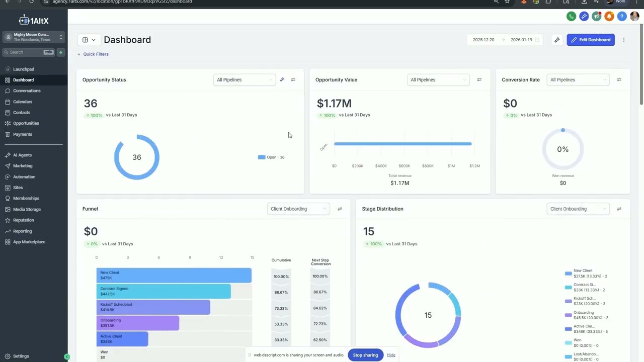Click the New Client funnel bar

tap(174, 275)
